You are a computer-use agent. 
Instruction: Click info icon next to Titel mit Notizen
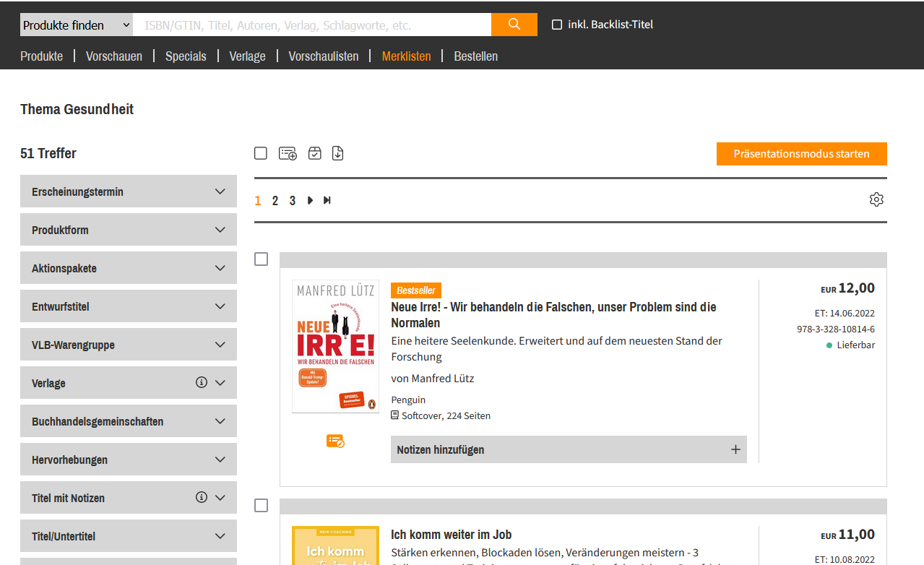[202, 497]
